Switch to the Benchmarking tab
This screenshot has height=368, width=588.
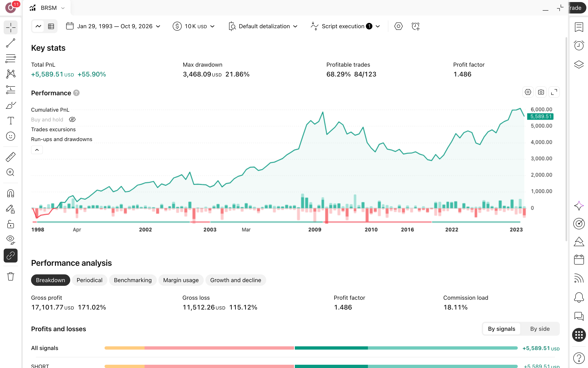click(133, 280)
